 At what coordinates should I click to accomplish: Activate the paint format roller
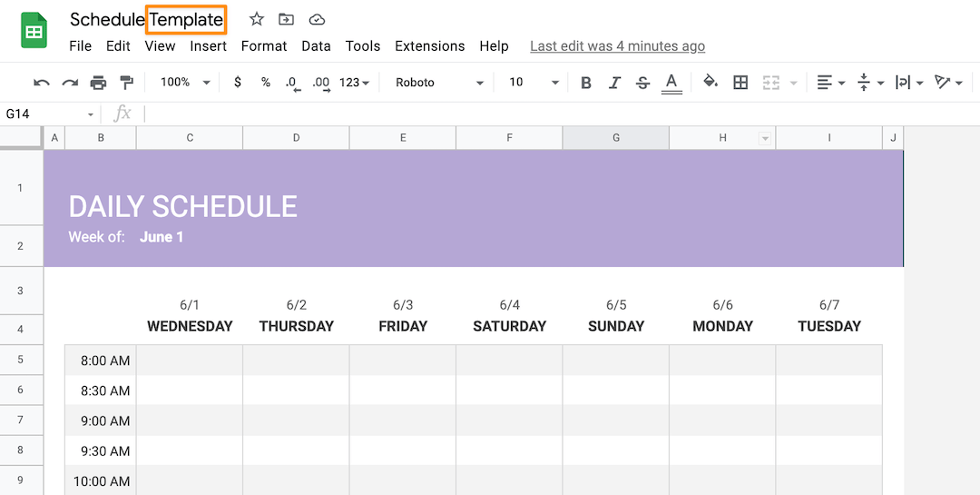point(126,83)
